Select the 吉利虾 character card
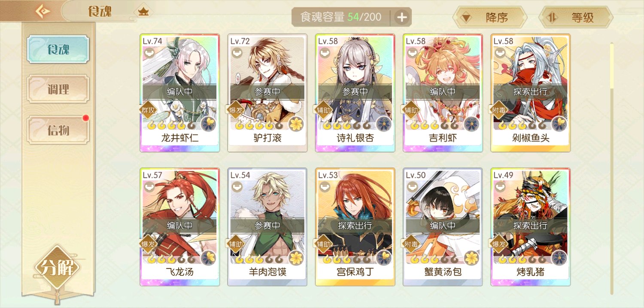 pos(443,93)
